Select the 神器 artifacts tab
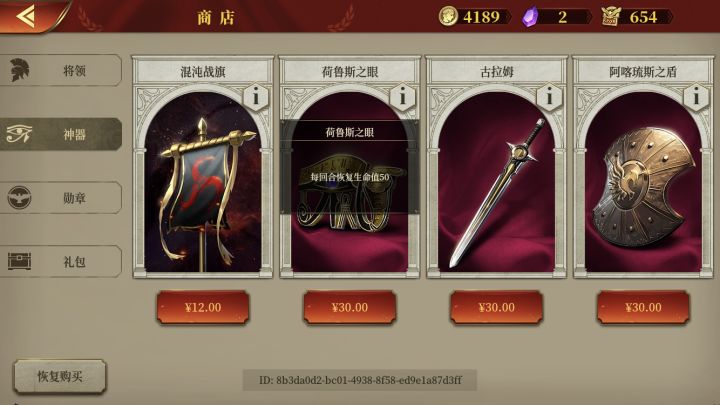 (x=61, y=134)
